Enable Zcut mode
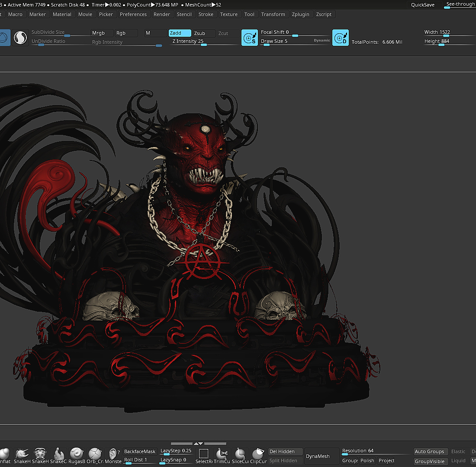 point(228,33)
